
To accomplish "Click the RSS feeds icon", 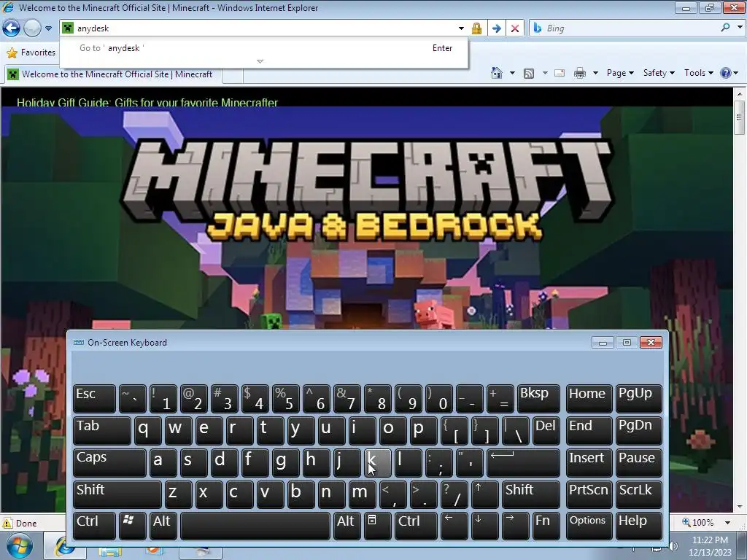I will pyautogui.click(x=529, y=74).
